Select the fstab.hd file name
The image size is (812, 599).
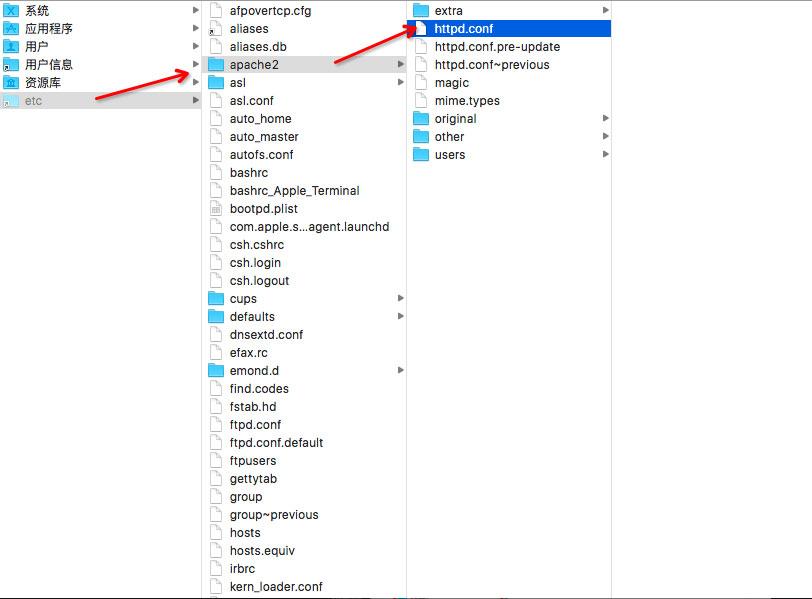(253, 407)
